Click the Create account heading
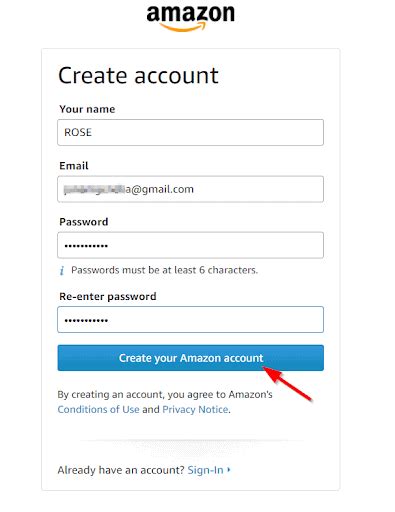This screenshot has width=395, height=512. tap(138, 75)
